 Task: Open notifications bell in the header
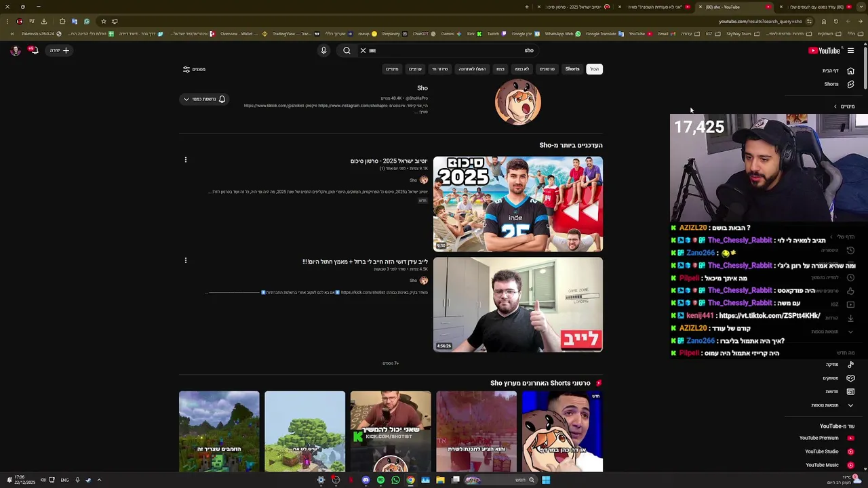click(33, 50)
